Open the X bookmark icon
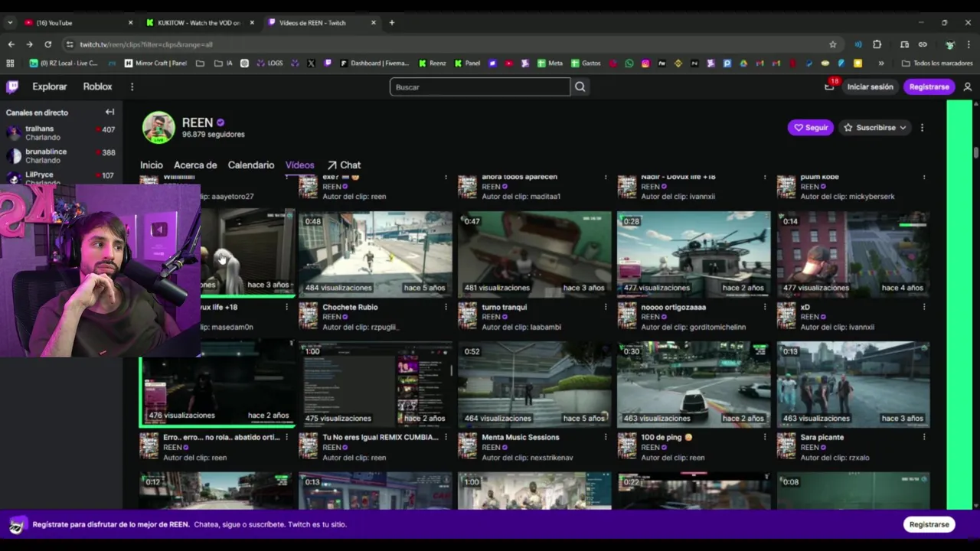The height and width of the screenshot is (551, 980). coord(311,63)
